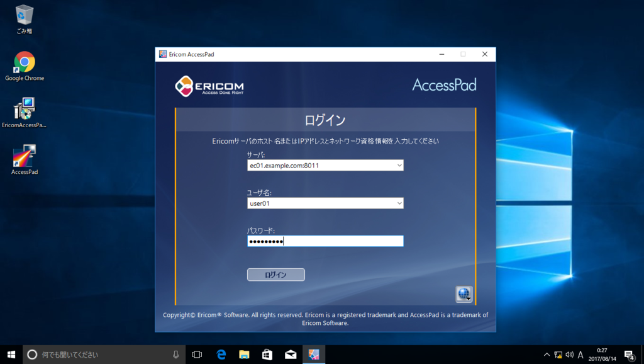This screenshot has width=644, height=364.
Task: Open the Store from the taskbar
Action: click(267, 355)
